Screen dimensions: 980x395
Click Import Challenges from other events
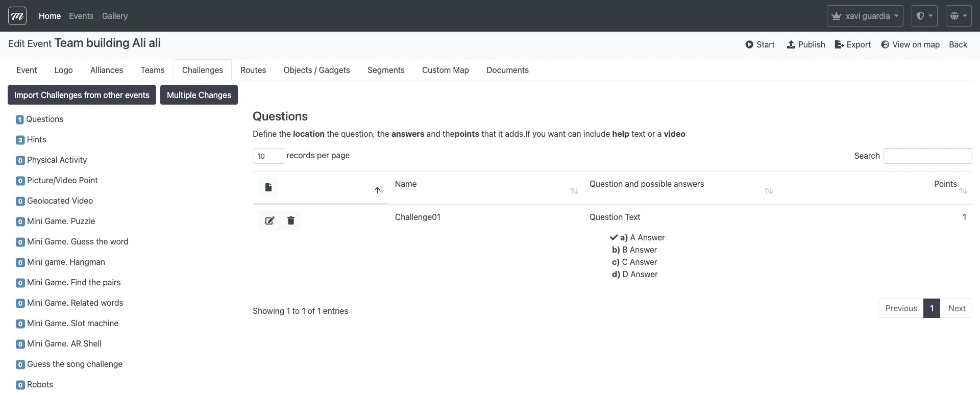(82, 95)
